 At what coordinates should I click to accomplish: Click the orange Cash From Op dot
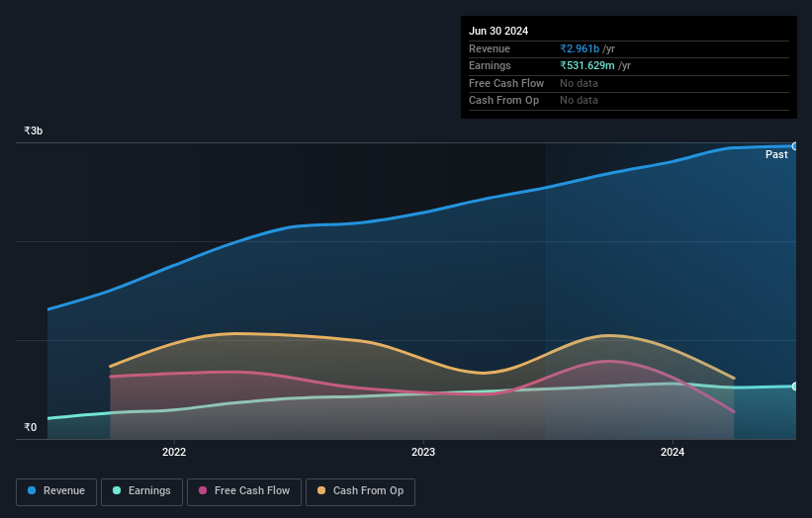click(x=321, y=490)
